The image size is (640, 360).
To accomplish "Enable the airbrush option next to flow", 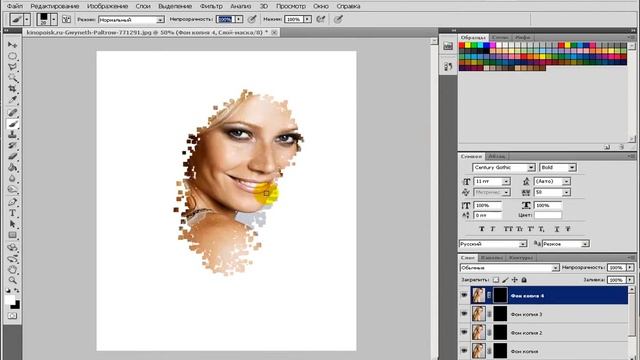I will [321, 19].
